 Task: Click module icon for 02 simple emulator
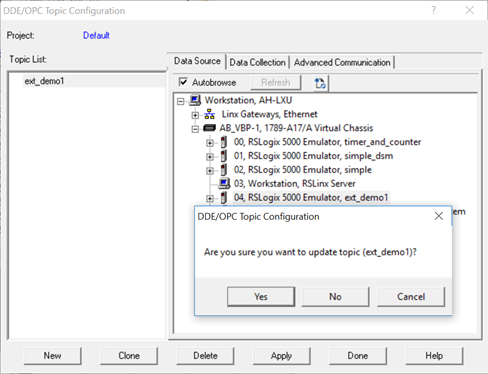(224, 170)
